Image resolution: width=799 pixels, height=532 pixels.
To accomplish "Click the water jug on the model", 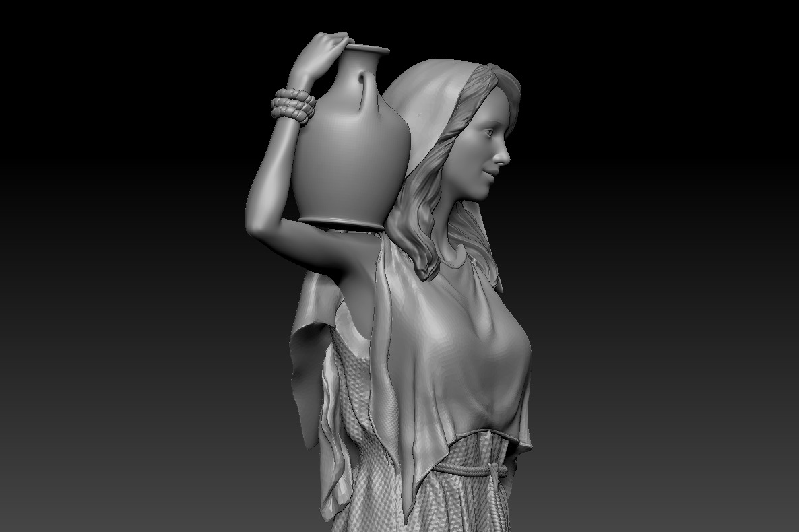I will (352, 137).
